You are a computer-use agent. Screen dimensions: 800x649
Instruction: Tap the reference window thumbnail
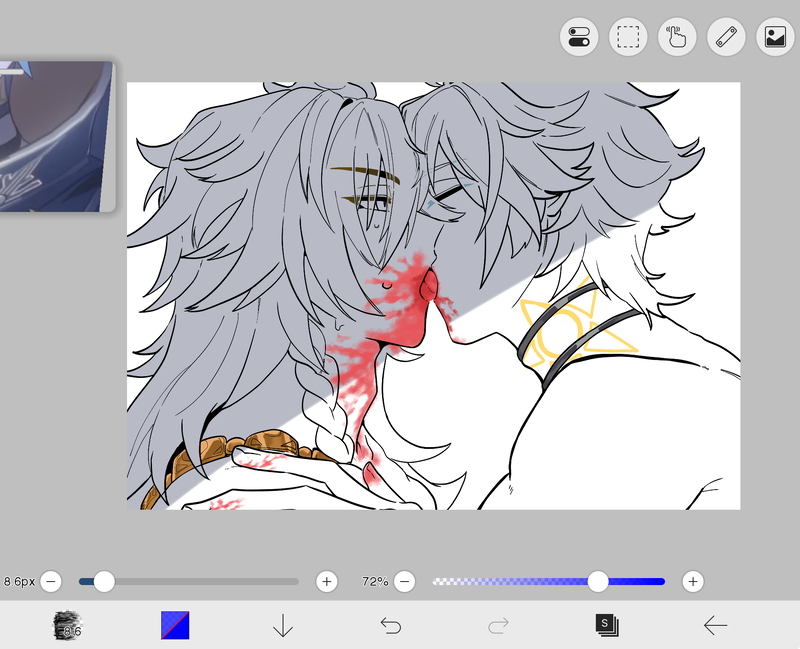[57, 136]
